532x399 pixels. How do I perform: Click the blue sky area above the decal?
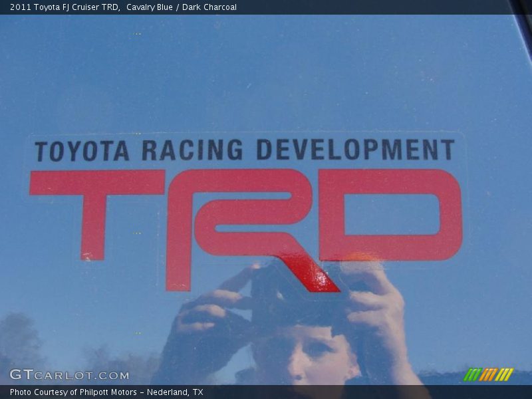pyautogui.click(x=266, y=73)
